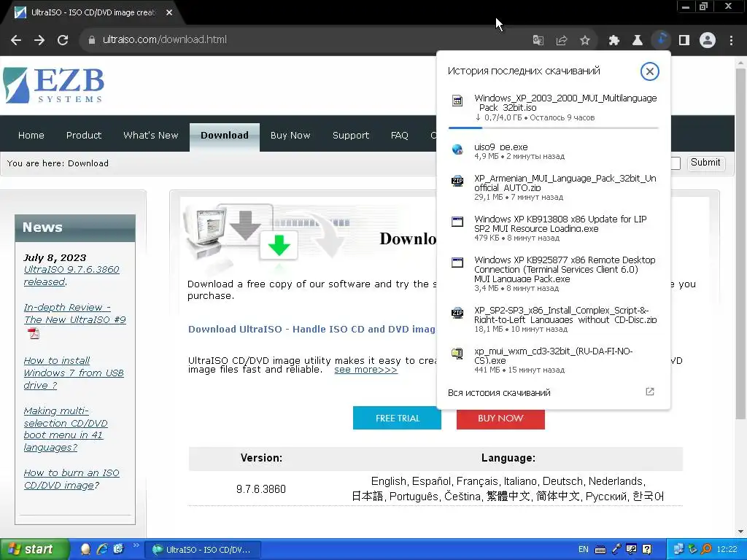Open the 'see more>>>' link
747x560 pixels.
(x=365, y=370)
